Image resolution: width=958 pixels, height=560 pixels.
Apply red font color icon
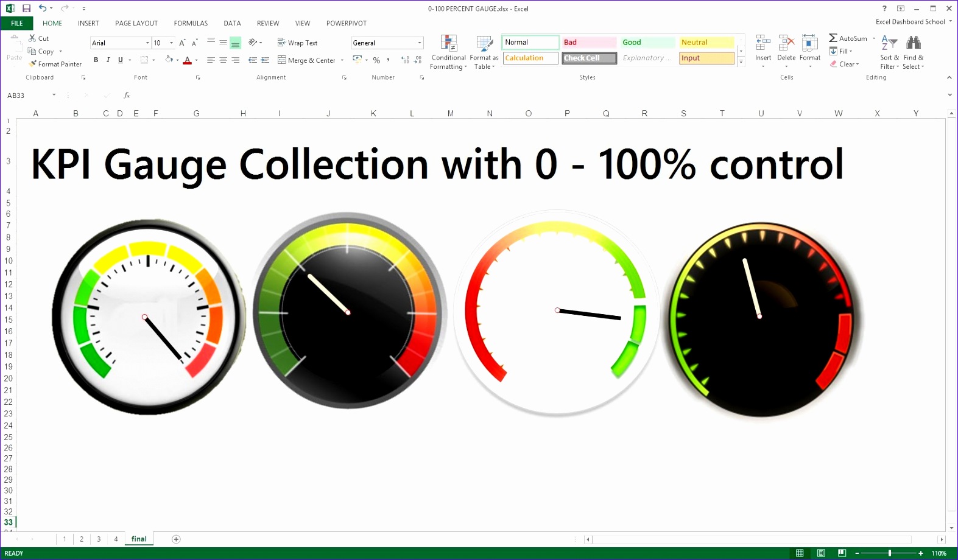click(188, 60)
